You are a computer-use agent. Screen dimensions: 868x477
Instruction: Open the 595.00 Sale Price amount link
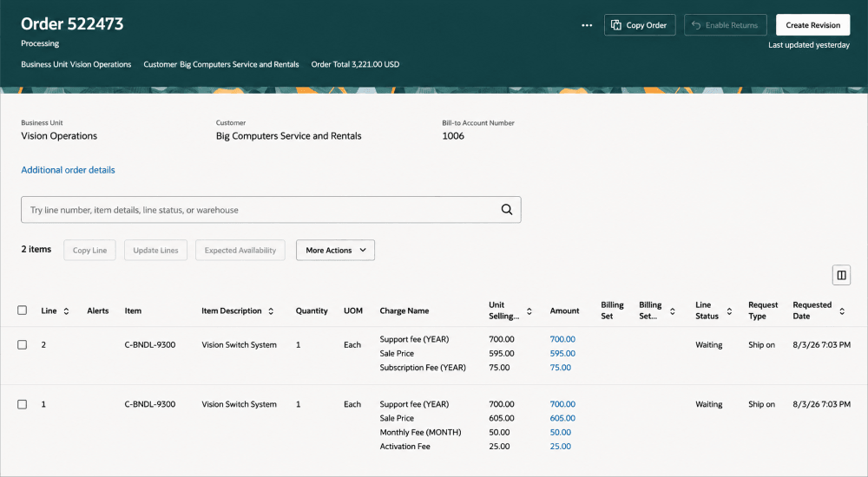point(562,353)
